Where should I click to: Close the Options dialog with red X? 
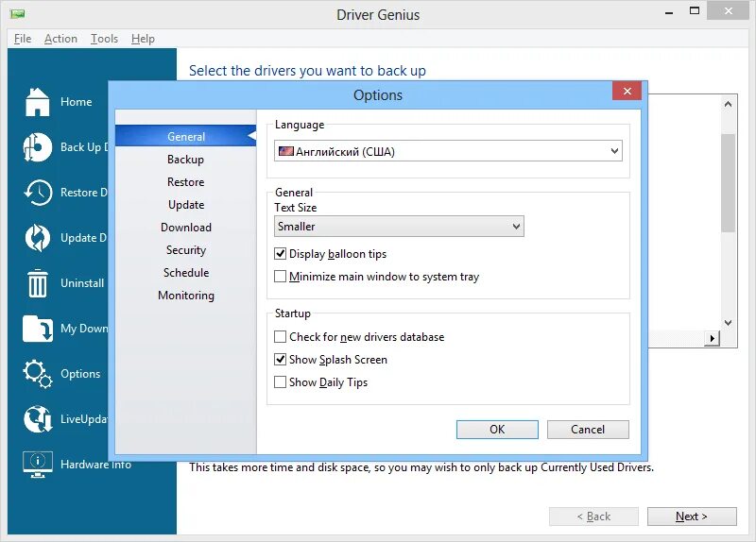click(x=627, y=91)
